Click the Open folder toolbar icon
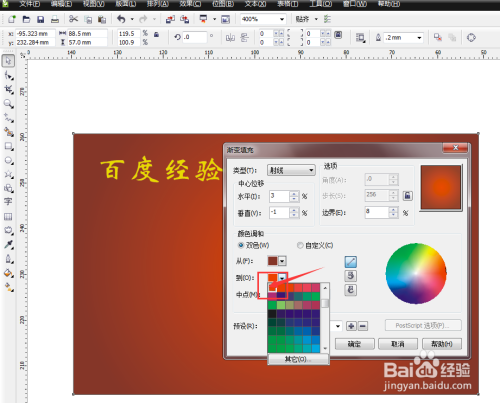 tap(26, 19)
